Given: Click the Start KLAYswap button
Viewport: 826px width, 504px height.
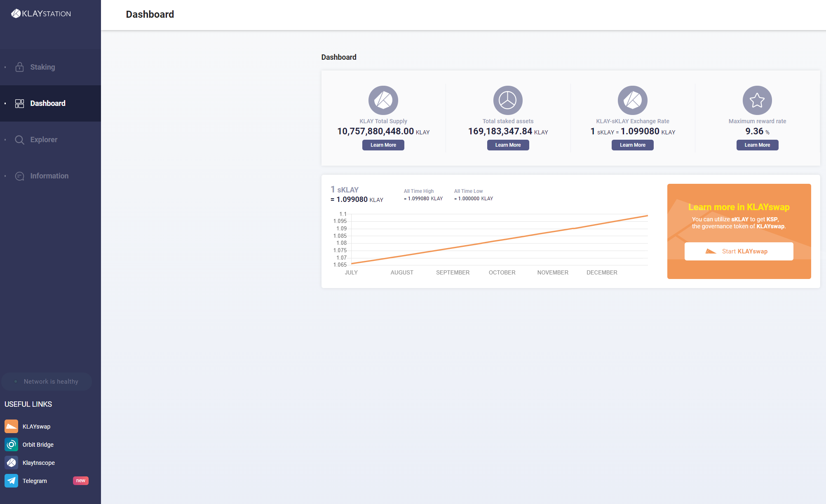Looking at the screenshot, I should 739,251.
